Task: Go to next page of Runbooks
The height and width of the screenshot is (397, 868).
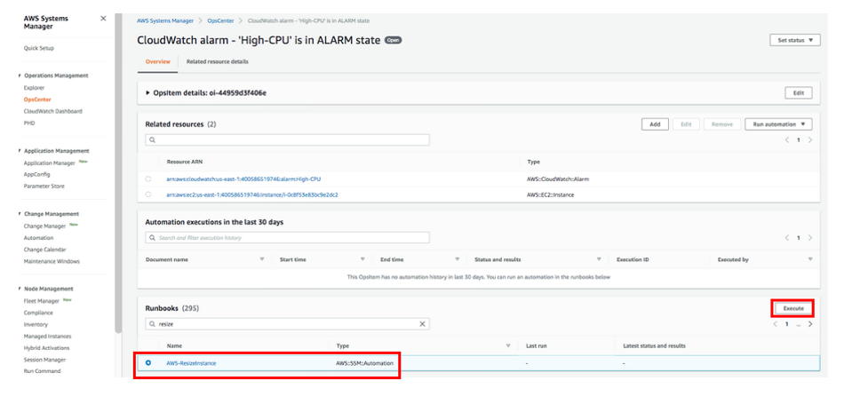Action: [x=810, y=324]
